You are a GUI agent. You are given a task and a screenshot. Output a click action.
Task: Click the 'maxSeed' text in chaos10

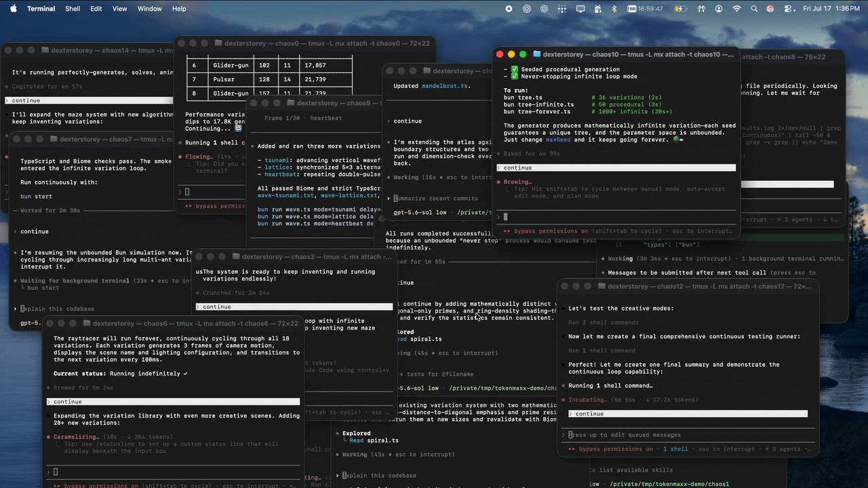click(x=558, y=140)
